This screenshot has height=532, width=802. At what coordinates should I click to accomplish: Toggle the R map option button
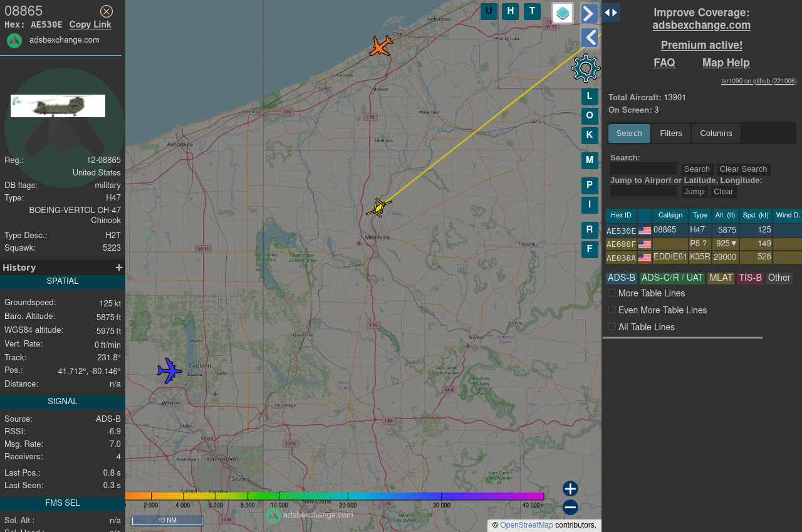(x=590, y=230)
